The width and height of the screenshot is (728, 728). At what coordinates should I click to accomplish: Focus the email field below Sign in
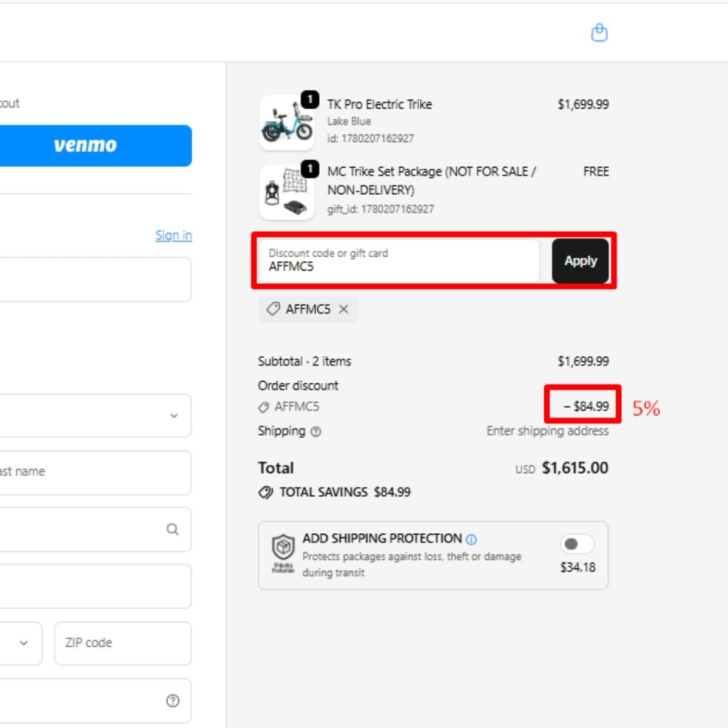[95, 280]
